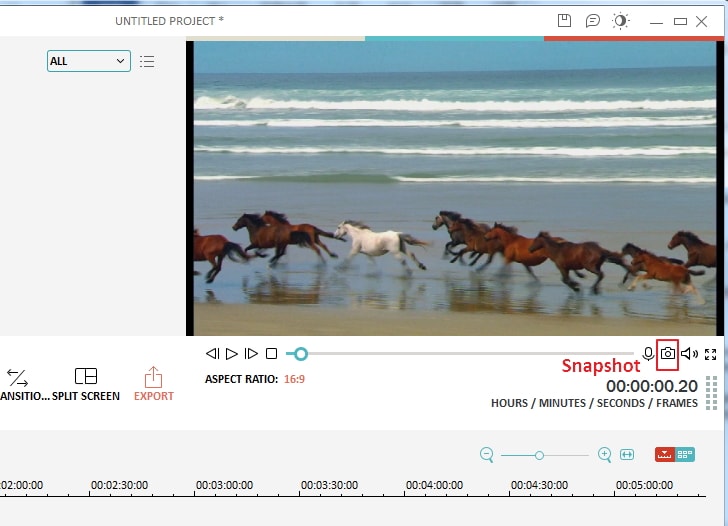This screenshot has width=728, height=526.
Task: Zoom out the timeline
Action: [487, 455]
